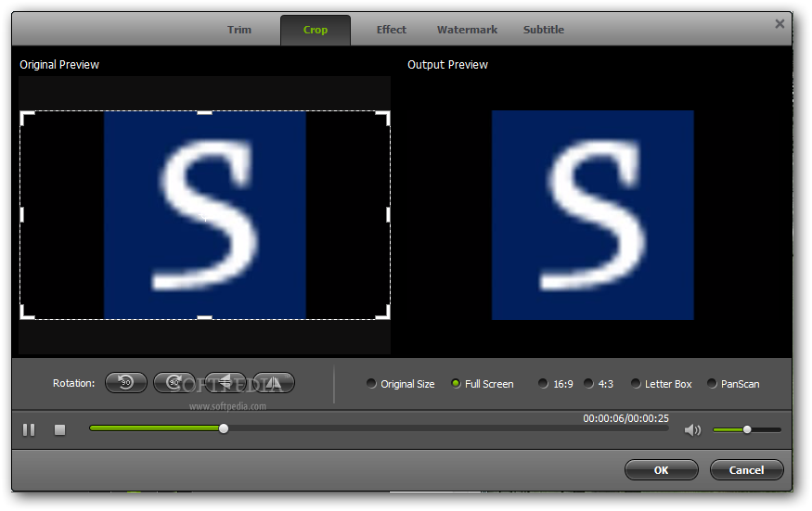This screenshot has width=812, height=511.
Task: Choose the 16:9 aspect ratio
Action: (x=555, y=384)
